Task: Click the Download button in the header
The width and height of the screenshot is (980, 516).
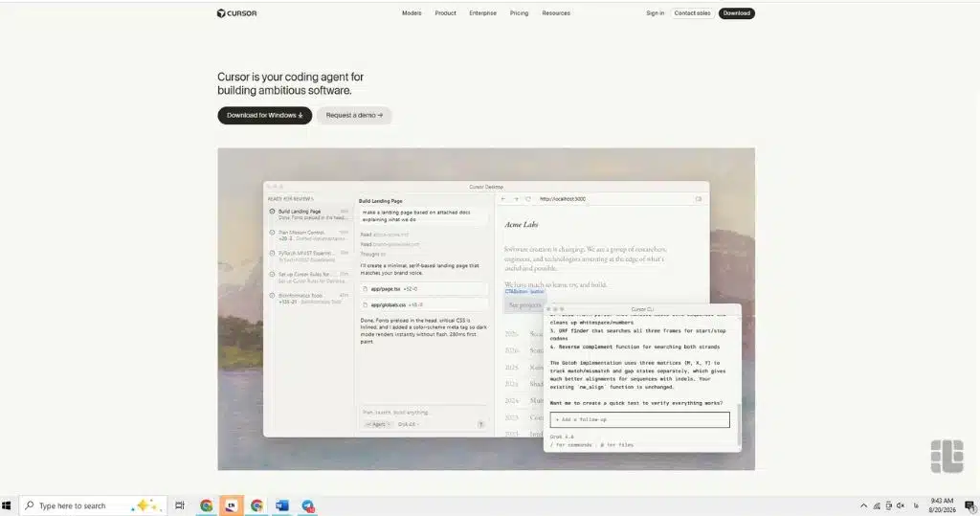Action: 736,13
